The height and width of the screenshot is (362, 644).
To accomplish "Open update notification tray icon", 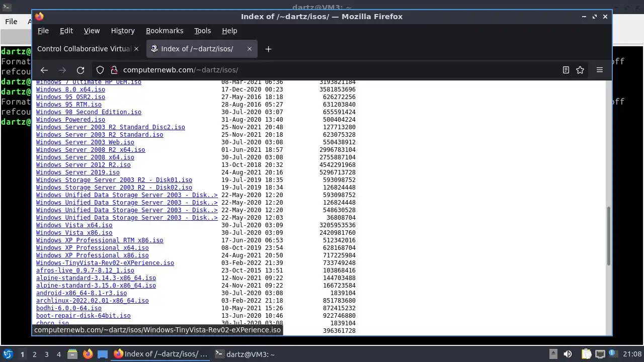I will (612, 354).
